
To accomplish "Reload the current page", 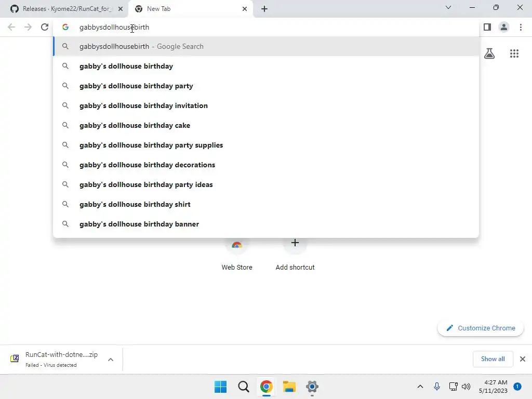I will pyautogui.click(x=45, y=27).
